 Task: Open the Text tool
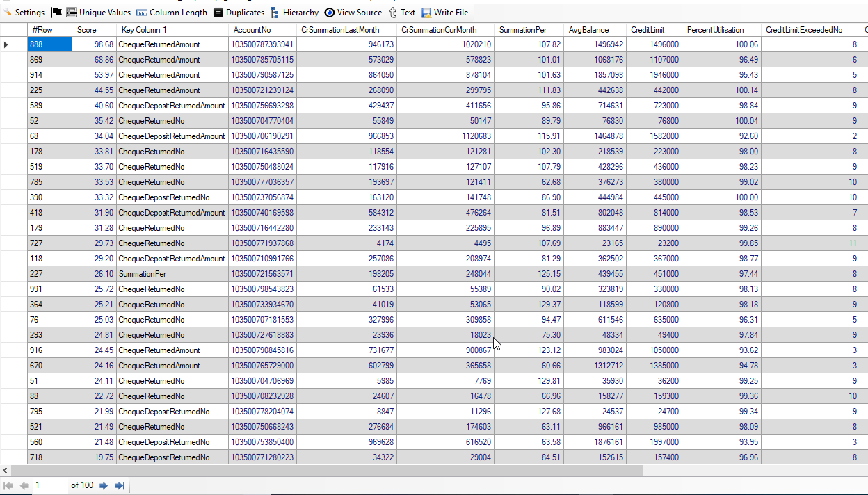402,13
